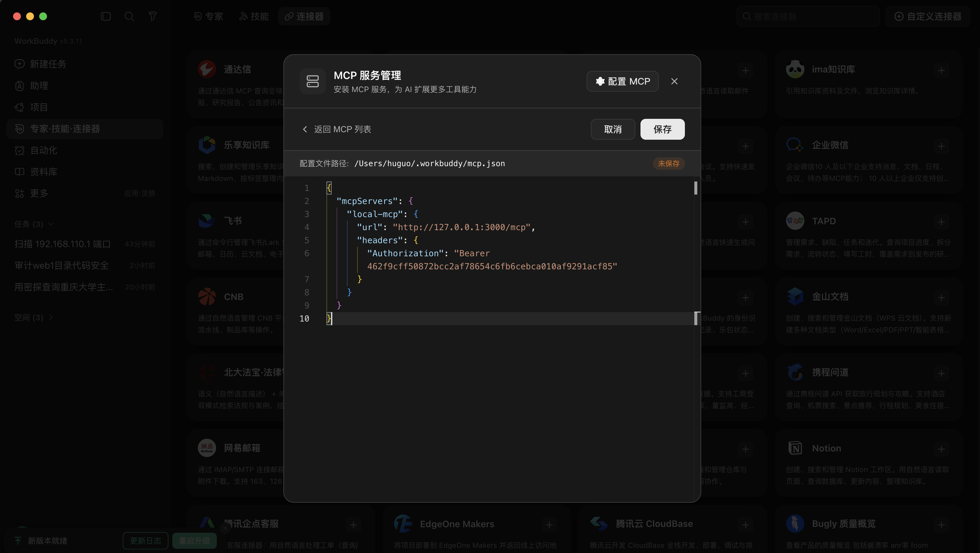980x553 pixels.
Task: Click the EdgeOne Makers connector icon
Action: (x=403, y=524)
